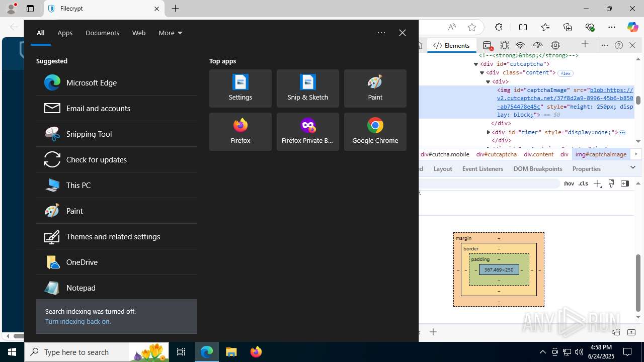Click Turn indexing back on link
Screen dimensions: 644x362
tap(78, 321)
